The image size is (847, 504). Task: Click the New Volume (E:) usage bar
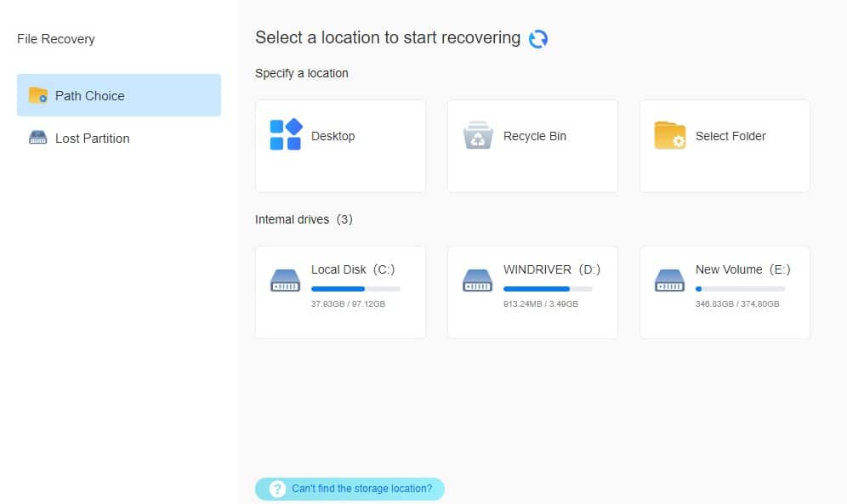(x=740, y=289)
